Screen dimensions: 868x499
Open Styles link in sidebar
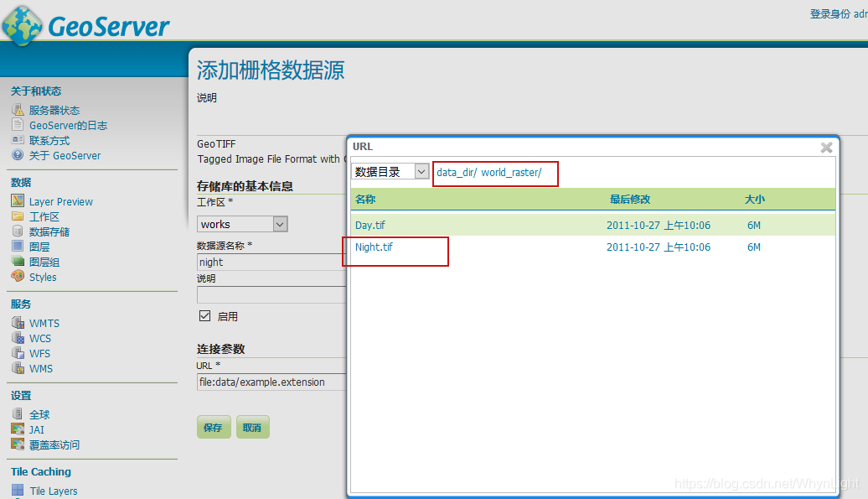pyautogui.click(x=43, y=277)
